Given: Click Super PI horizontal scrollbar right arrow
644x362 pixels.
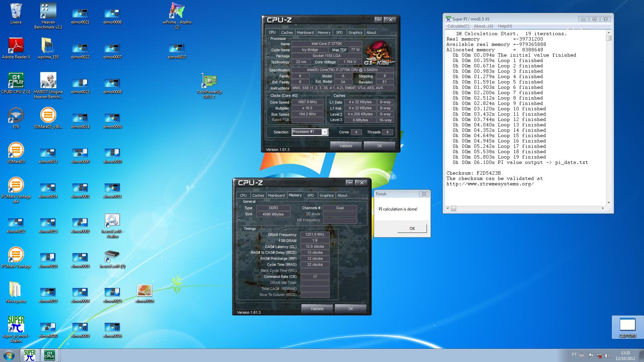Looking at the screenshot, I should tap(603, 208).
